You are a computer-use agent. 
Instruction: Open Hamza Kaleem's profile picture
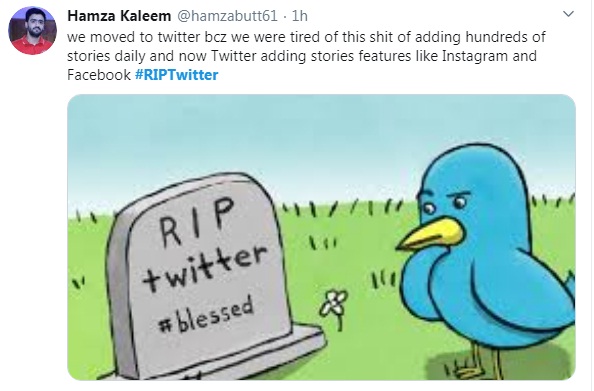(x=33, y=30)
